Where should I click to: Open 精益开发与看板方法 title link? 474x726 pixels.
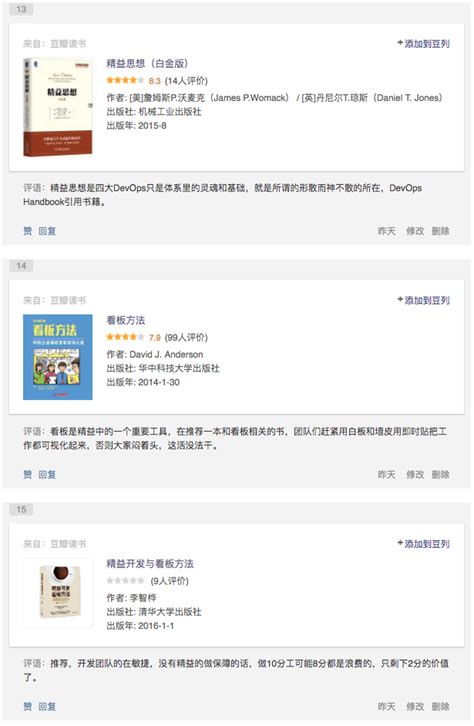coord(150,563)
